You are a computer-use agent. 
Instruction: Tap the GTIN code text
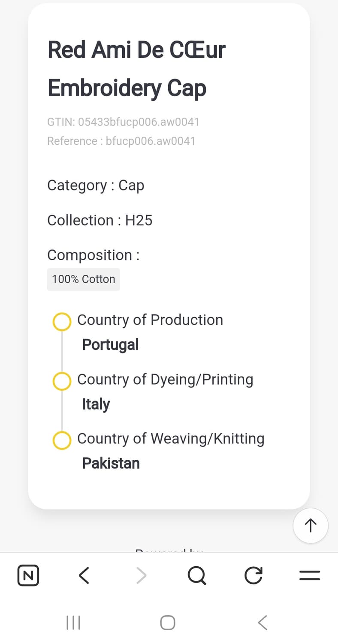tap(123, 122)
